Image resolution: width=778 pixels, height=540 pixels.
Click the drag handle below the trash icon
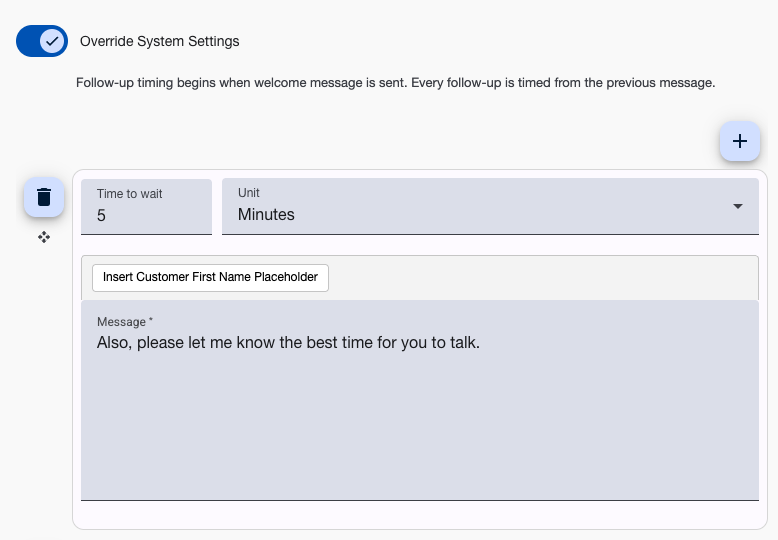44,237
